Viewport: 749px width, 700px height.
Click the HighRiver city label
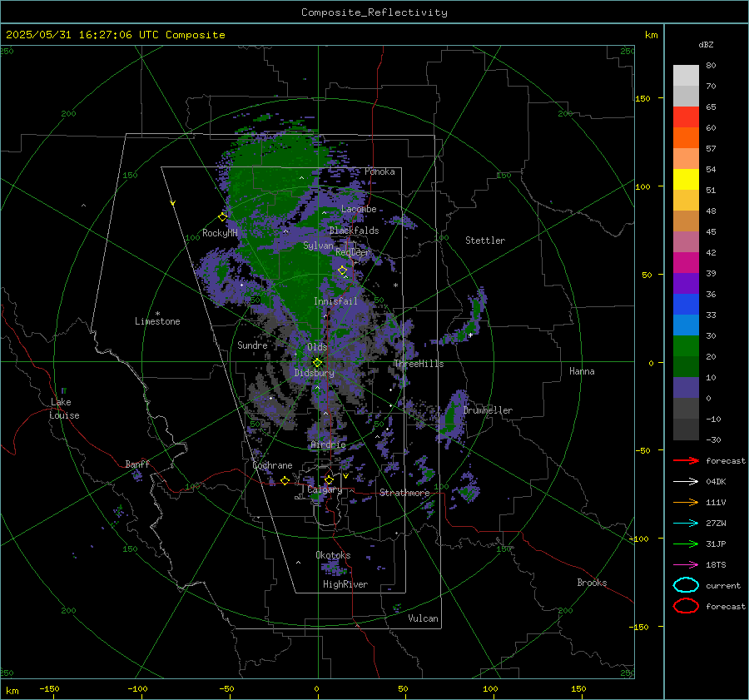pyautogui.click(x=345, y=584)
